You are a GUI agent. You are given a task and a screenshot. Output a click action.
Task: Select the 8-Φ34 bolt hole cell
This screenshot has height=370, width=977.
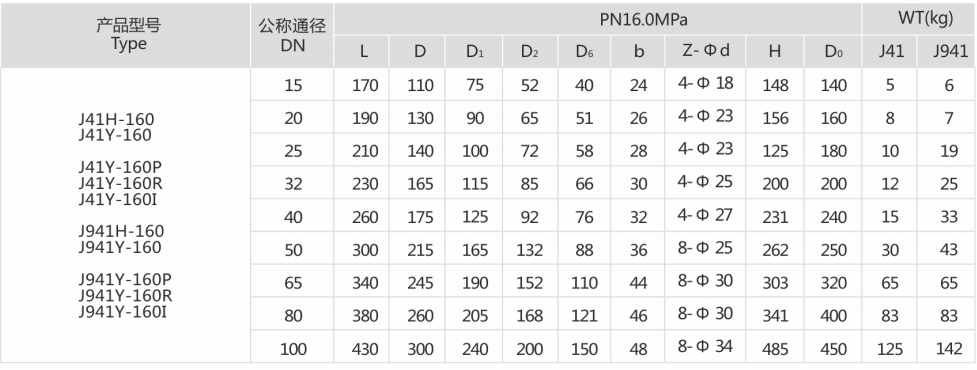pos(705,347)
